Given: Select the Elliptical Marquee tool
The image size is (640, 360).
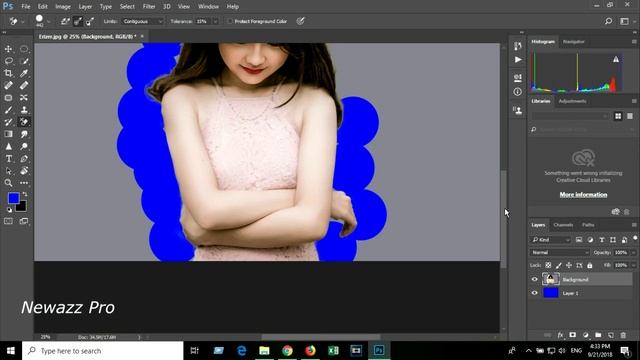Looking at the screenshot, I should 24,49.
